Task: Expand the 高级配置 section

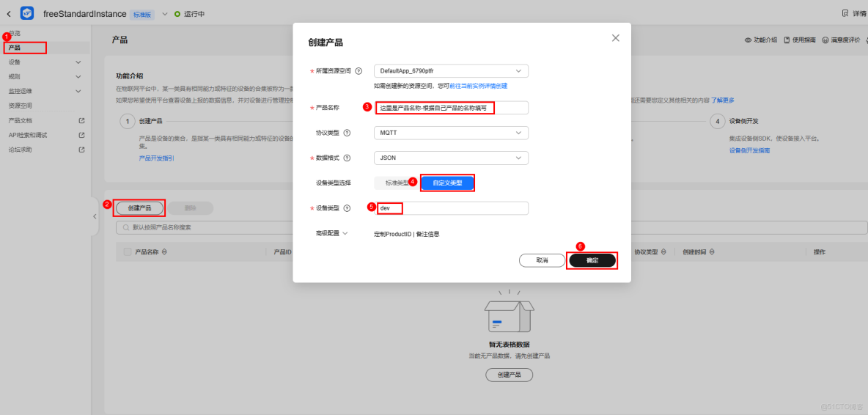Action: pos(331,233)
